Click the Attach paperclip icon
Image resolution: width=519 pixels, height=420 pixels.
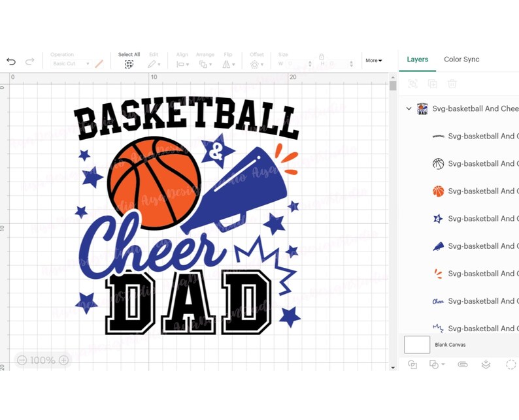coord(462,364)
